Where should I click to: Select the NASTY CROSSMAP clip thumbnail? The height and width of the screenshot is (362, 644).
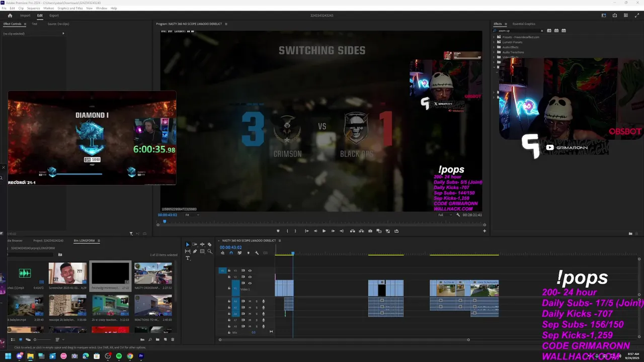(x=153, y=274)
